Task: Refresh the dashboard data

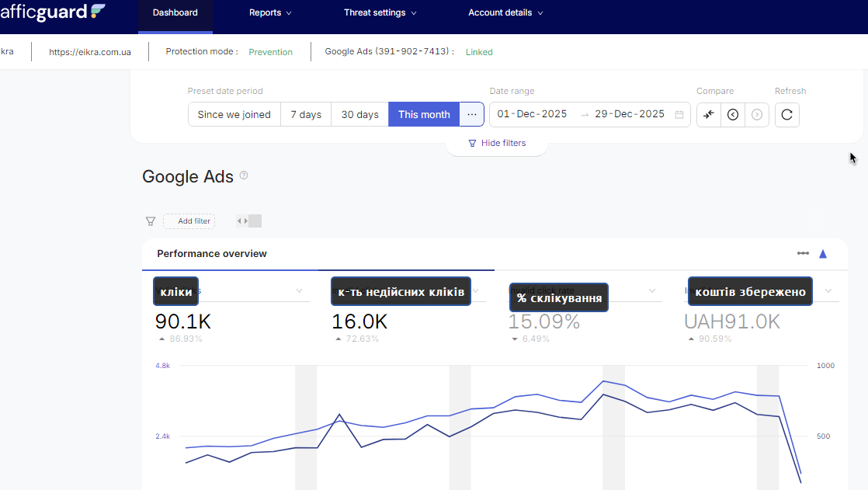Action: [786, 115]
